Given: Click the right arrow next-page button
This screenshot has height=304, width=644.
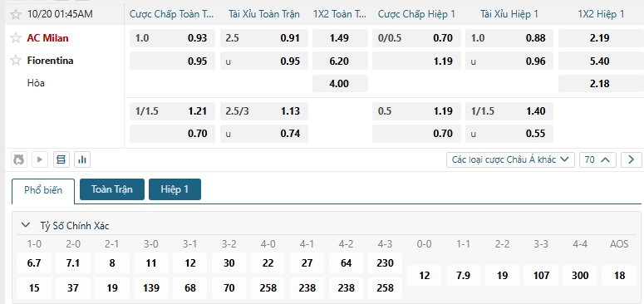Looking at the screenshot, I should 632,159.
